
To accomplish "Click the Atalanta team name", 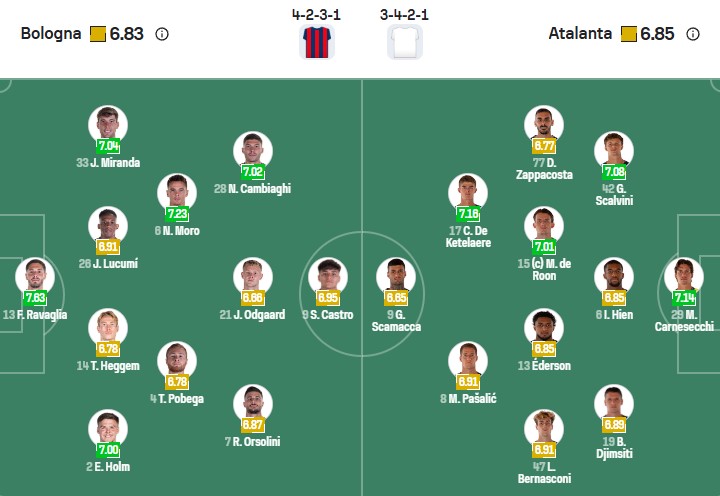I will pyautogui.click(x=580, y=33).
